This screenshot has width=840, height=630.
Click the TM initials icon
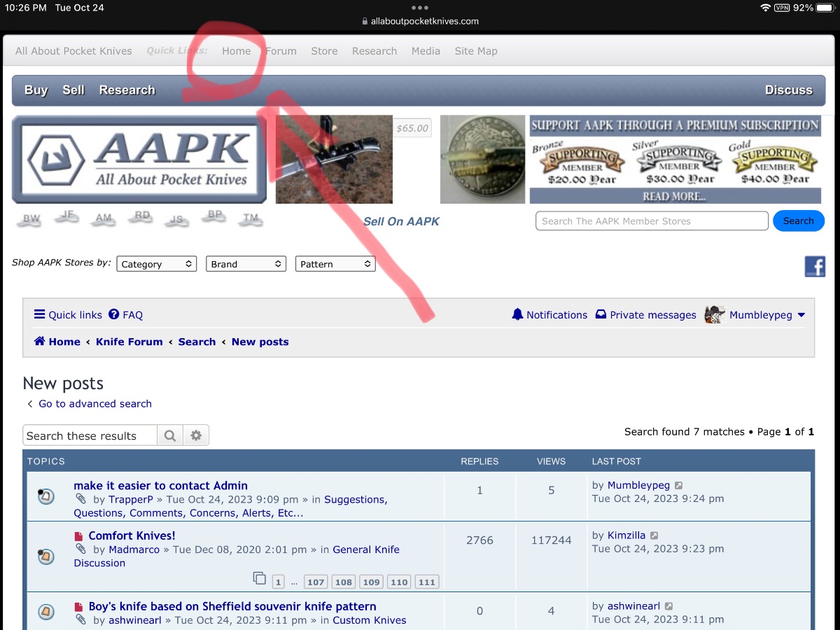pos(251,219)
